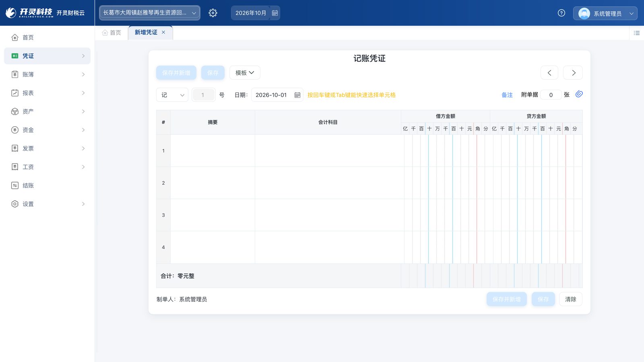
Task: Open the period calendar icon beside 2026年10月
Action: click(x=275, y=13)
